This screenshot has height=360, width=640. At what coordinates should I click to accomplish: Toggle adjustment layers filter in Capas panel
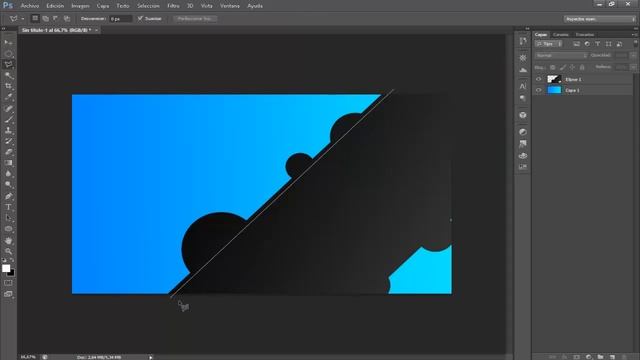click(x=587, y=44)
